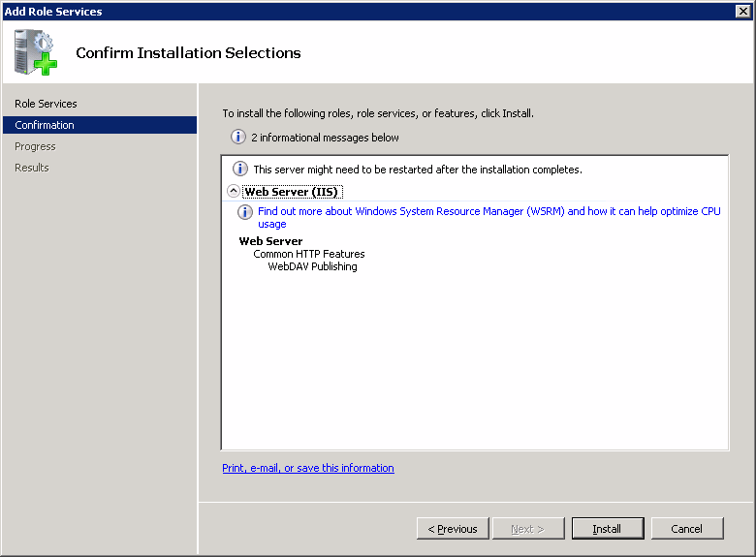Click info icon beside '2 informational messages below'

[238, 137]
